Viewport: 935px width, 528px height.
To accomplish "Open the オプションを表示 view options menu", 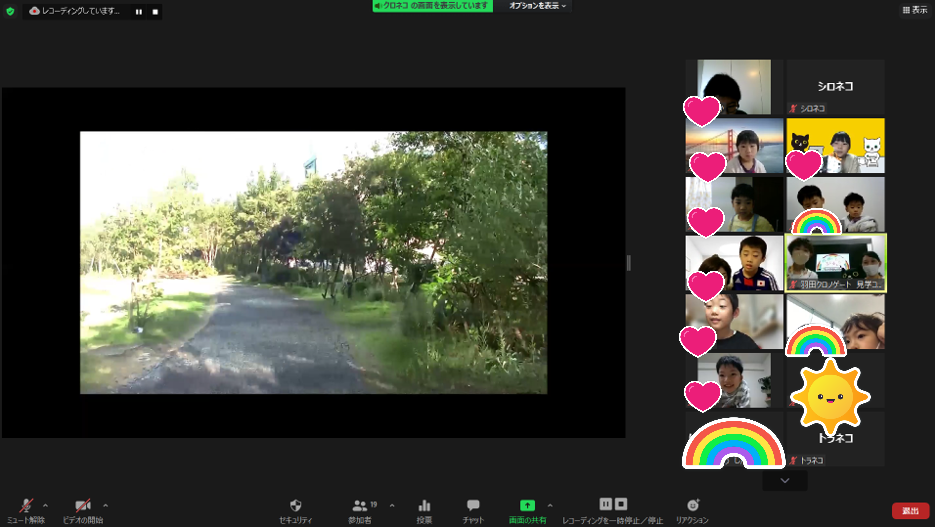I will pyautogui.click(x=538, y=6).
